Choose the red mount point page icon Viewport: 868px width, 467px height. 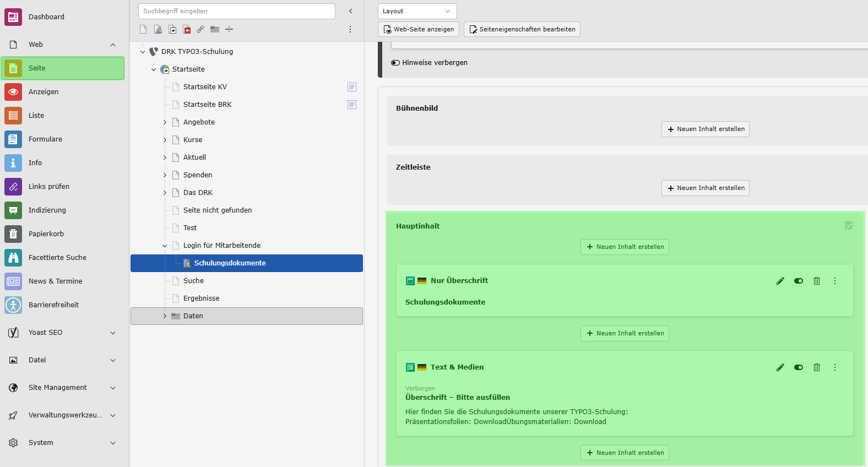pos(187,29)
